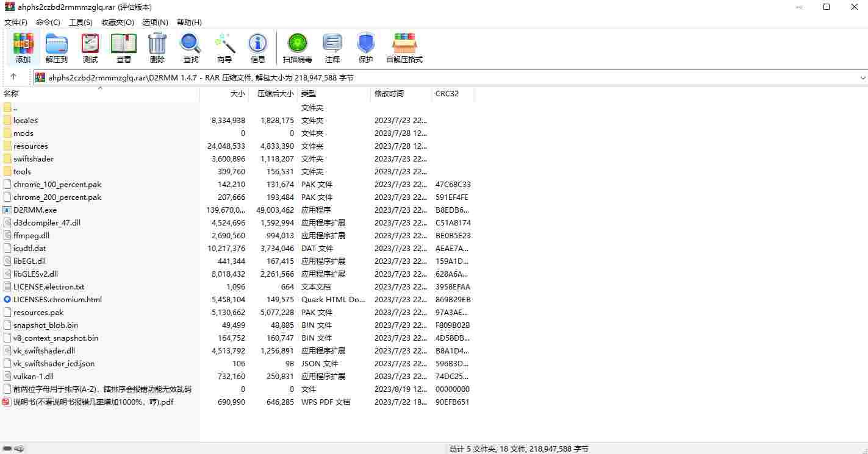Image resolution: width=868 pixels, height=454 pixels.
Task: Click the locales folder icon
Action: 7,120
